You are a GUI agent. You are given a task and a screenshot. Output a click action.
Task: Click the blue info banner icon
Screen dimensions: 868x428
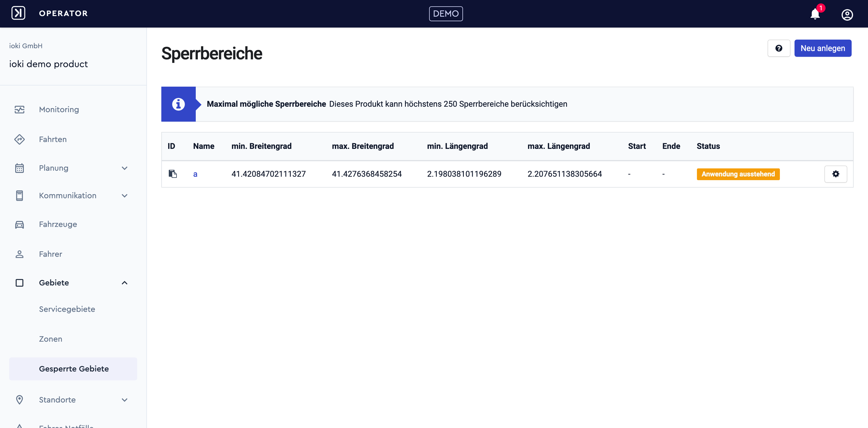pyautogui.click(x=178, y=104)
